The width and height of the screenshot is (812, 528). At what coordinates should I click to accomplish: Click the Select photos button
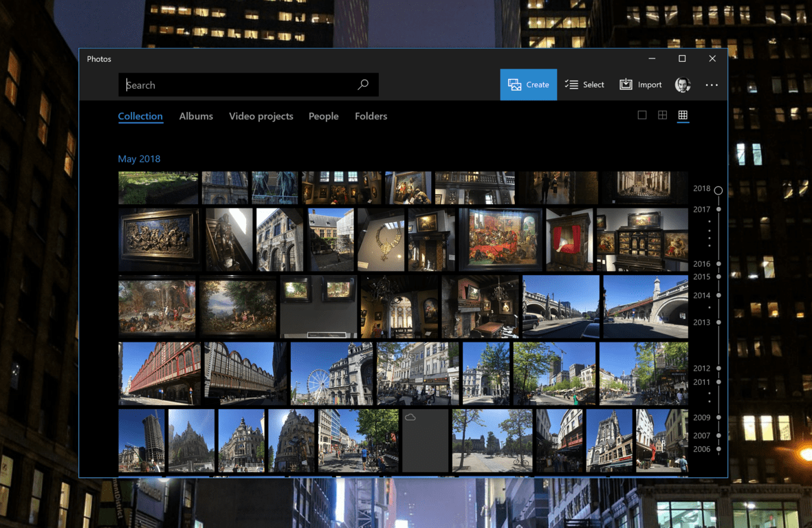click(x=584, y=85)
